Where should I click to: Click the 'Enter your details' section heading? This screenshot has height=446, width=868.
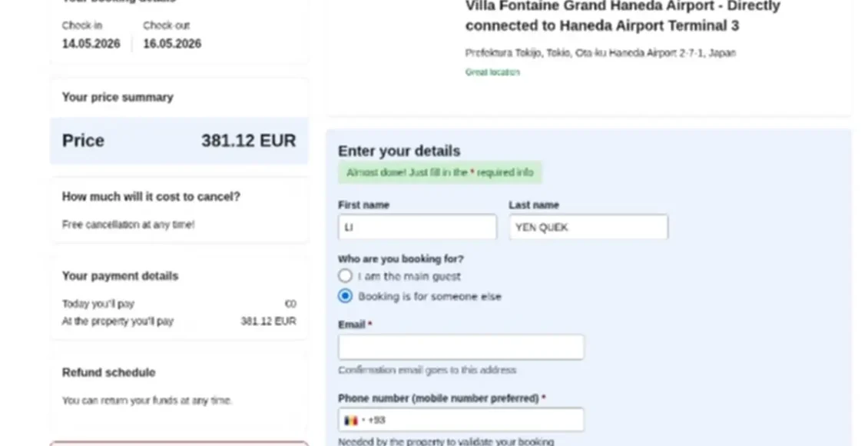click(399, 151)
